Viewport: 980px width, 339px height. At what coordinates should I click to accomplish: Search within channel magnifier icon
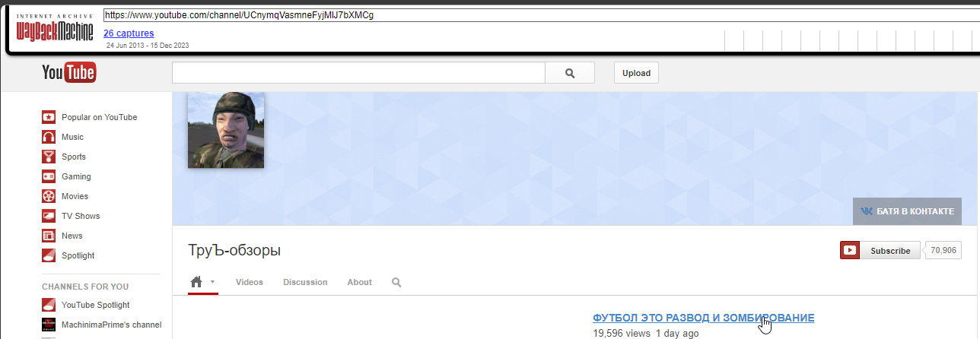(396, 282)
